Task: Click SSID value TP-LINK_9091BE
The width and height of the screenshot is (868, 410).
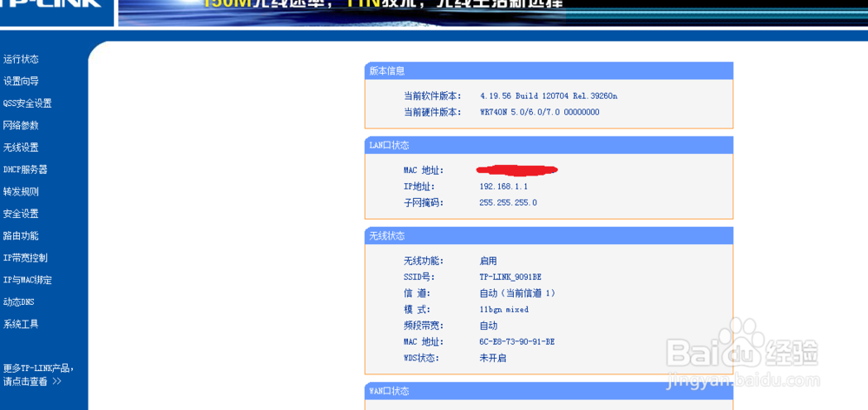Action: click(x=510, y=277)
